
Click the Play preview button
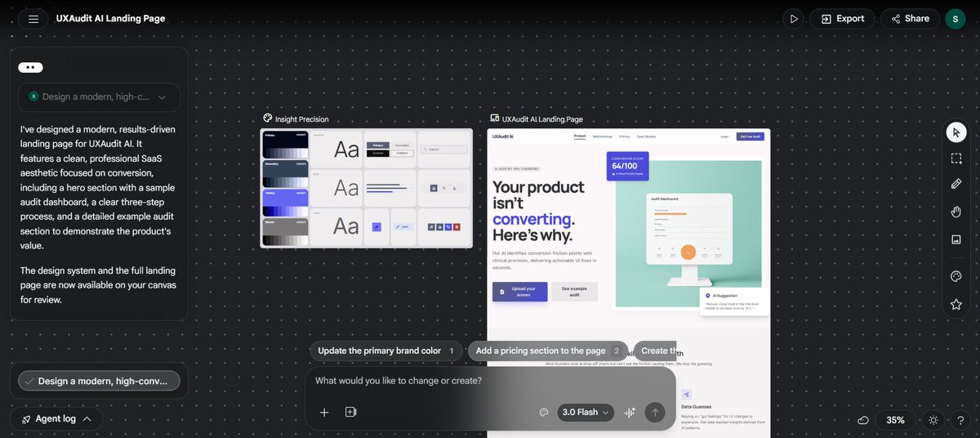794,19
